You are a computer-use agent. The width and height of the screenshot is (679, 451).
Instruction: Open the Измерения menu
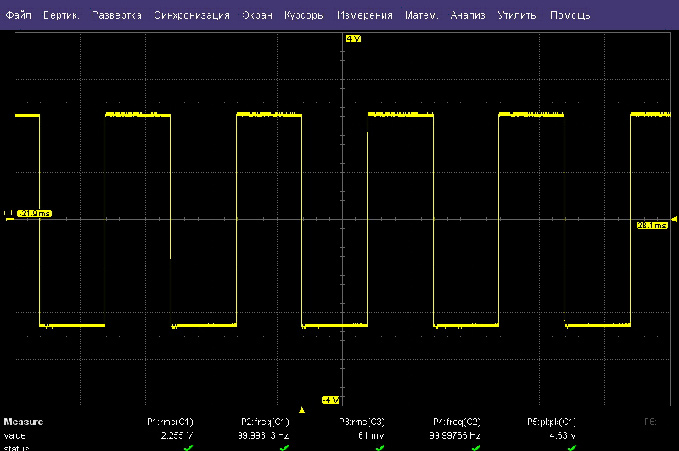tap(366, 16)
